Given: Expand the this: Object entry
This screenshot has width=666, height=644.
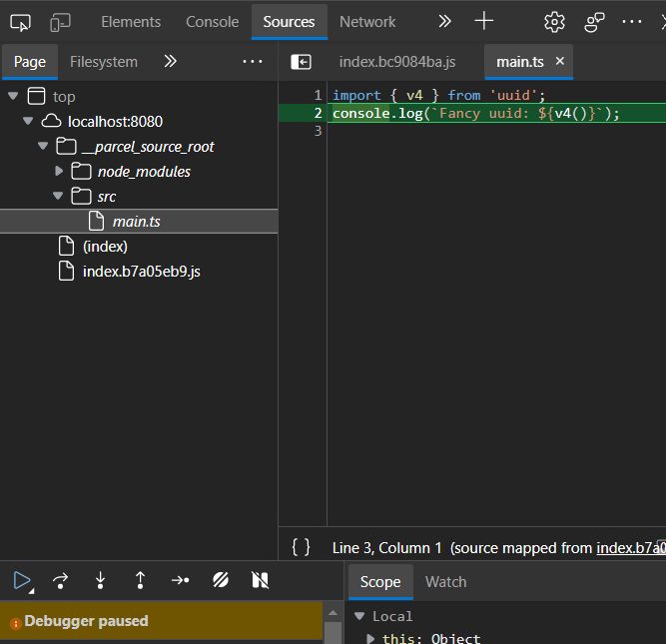Looking at the screenshot, I should (370, 638).
